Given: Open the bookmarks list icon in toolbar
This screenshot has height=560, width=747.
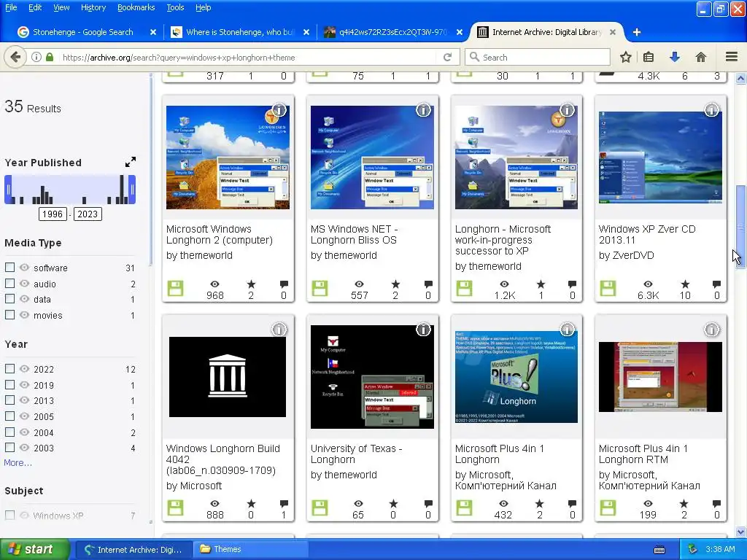Looking at the screenshot, I should click(649, 57).
